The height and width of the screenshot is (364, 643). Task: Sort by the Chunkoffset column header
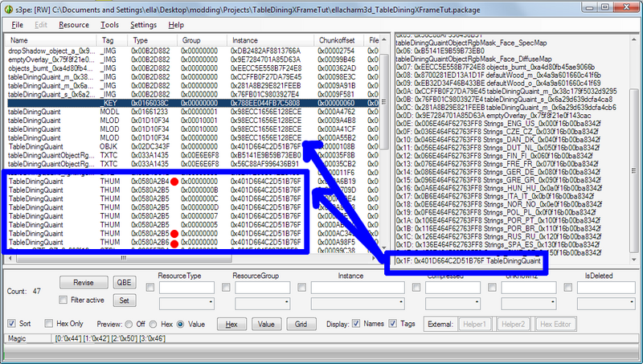pos(339,40)
